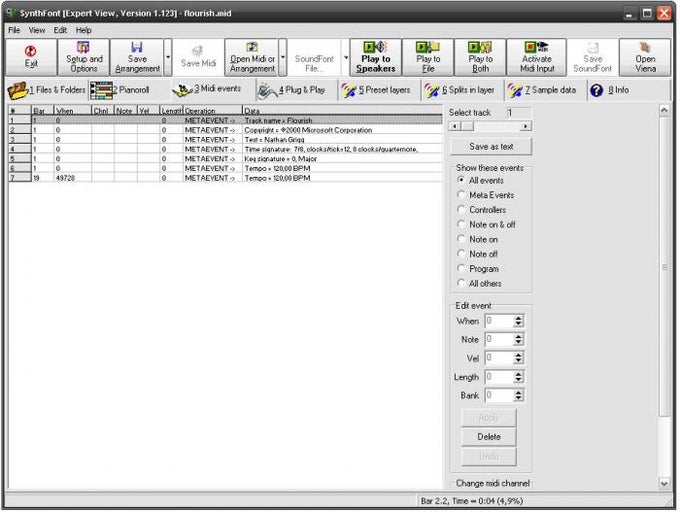This screenshot has height=512, width=680.
Task: Select row with Copyright Microsoft Corporation
Action: coord(226,130)
